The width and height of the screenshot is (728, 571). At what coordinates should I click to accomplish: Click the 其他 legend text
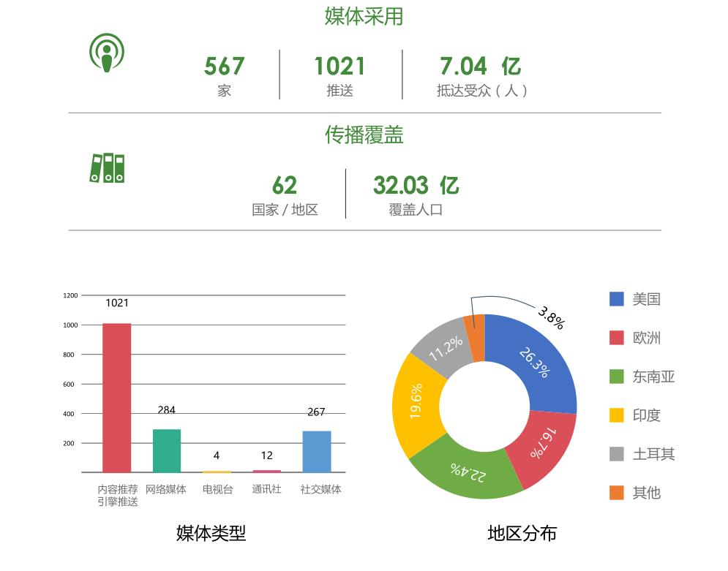[x=646, y=493]
